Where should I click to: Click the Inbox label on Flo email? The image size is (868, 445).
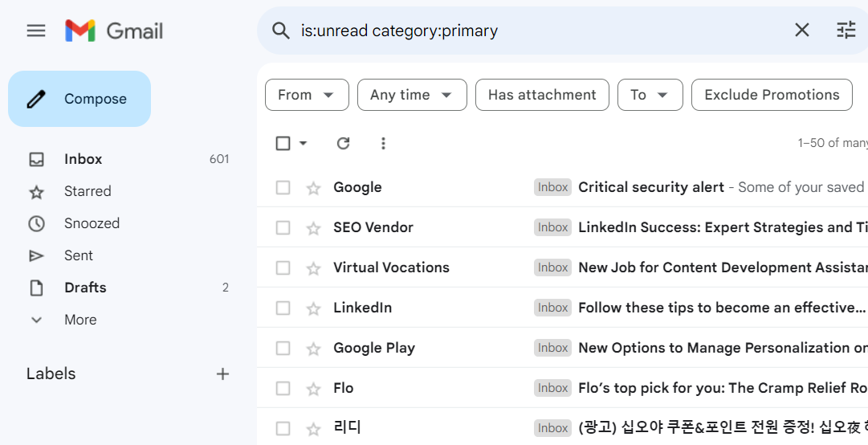pyautogui.click(x=552, y=388)
